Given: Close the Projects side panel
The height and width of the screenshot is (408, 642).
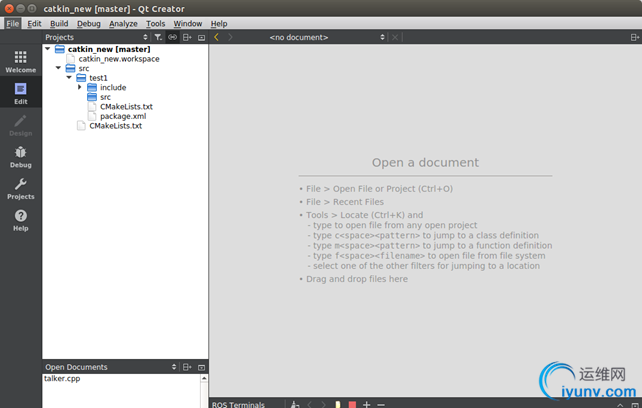Looking at the screenshot, I should point(201,37).
